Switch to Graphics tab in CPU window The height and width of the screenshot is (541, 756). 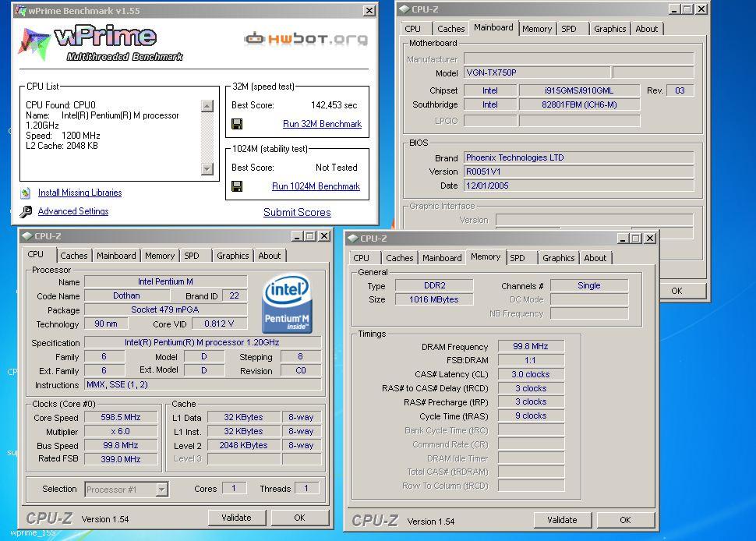pyautogui.click(x=232, y=256)
